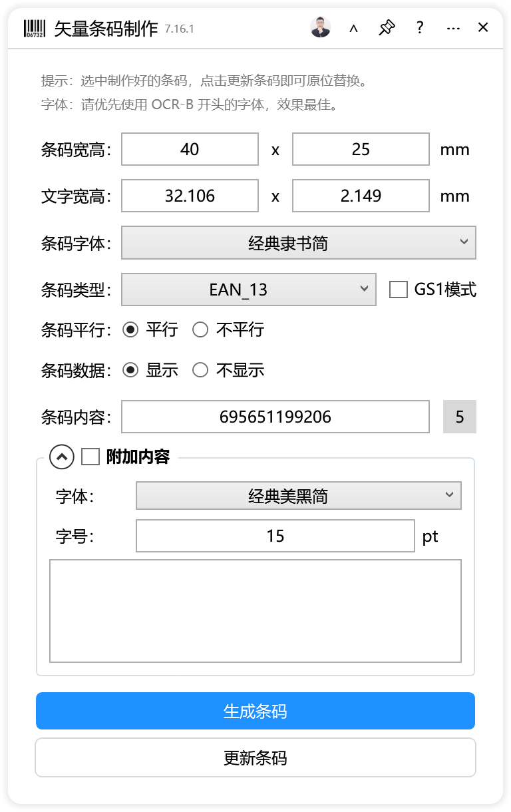The width and height of the screenshot is (511, 812).
Task: Click the 提示 hint line about 更新条码
Action: tap(204, 81)
